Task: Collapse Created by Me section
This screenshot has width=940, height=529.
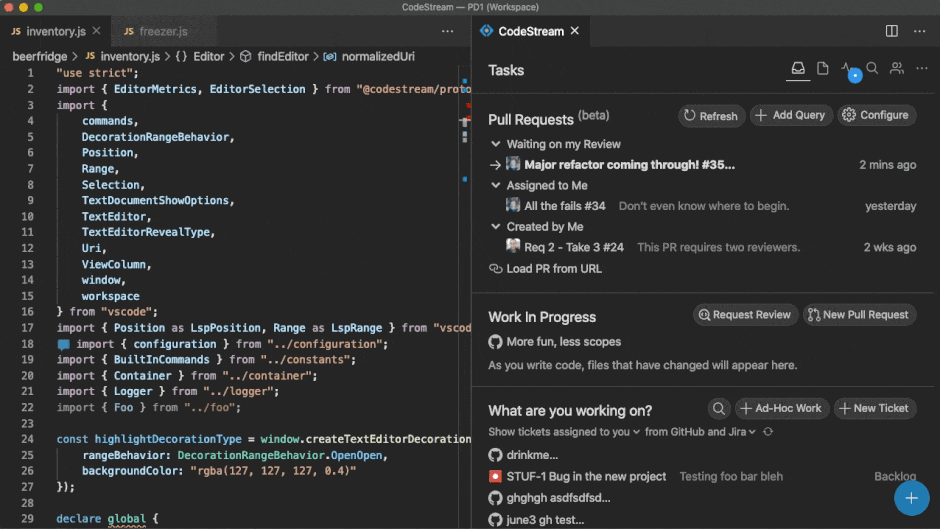Action: [495, 227]
